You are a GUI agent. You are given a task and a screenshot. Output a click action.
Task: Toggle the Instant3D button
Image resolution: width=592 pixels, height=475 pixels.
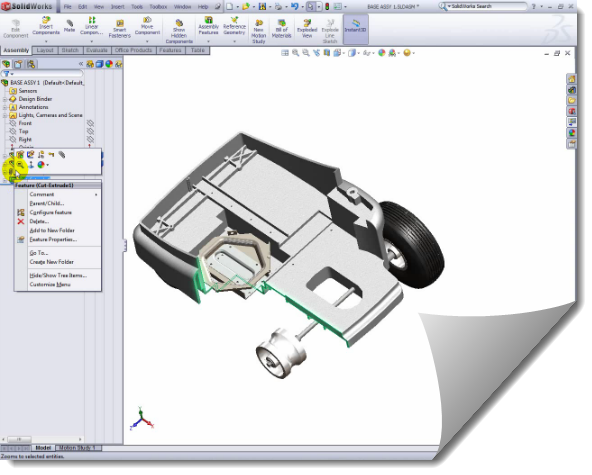[355, 28]
